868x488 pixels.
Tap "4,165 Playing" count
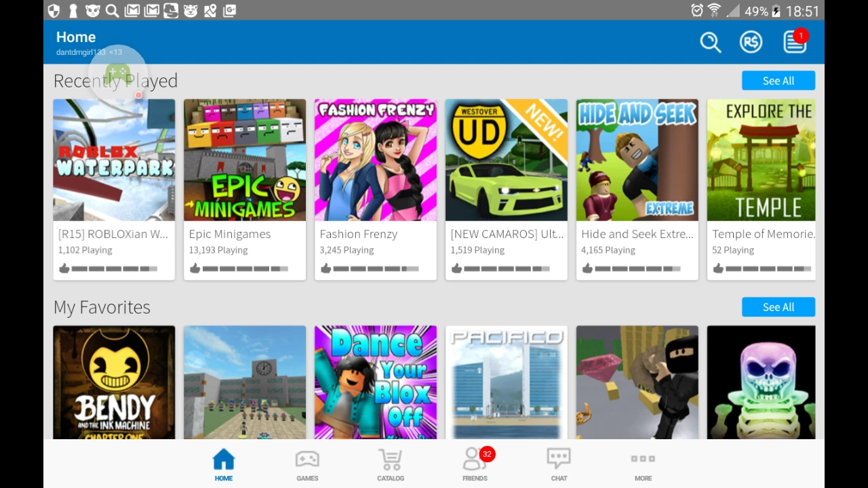pos(608,250)
